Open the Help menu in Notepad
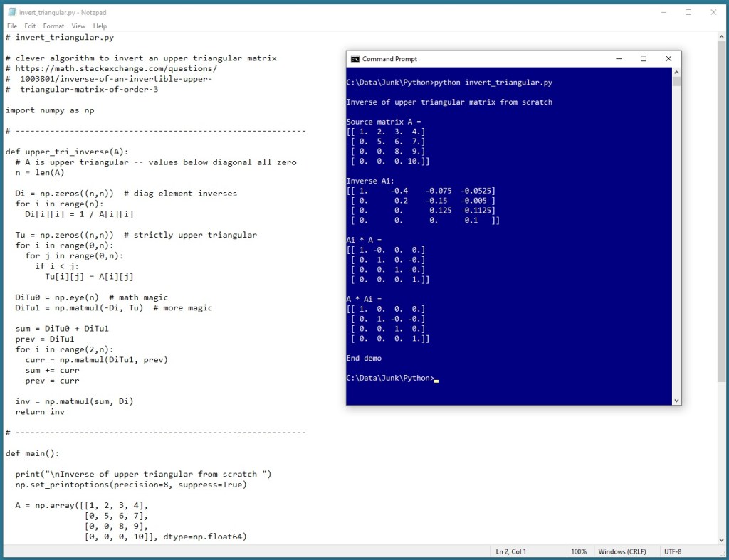This screenshot has height=560, width=729. coord(100,26)
